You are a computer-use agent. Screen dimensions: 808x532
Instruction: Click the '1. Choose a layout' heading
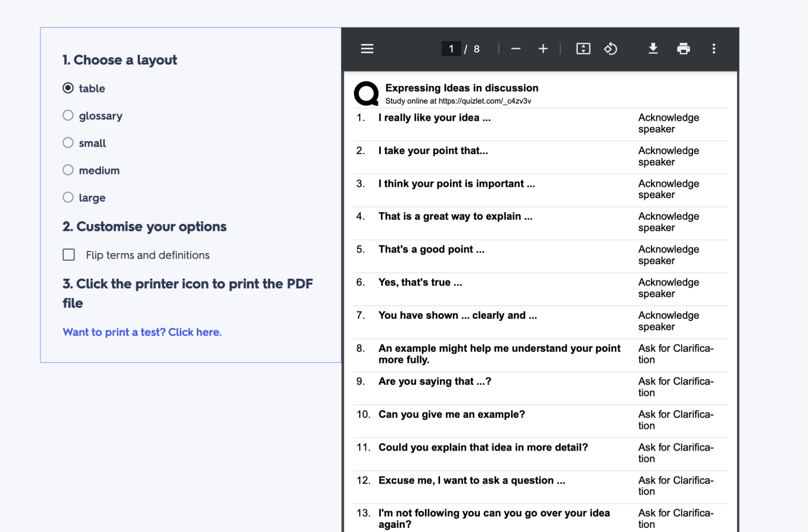coord(120,60)
